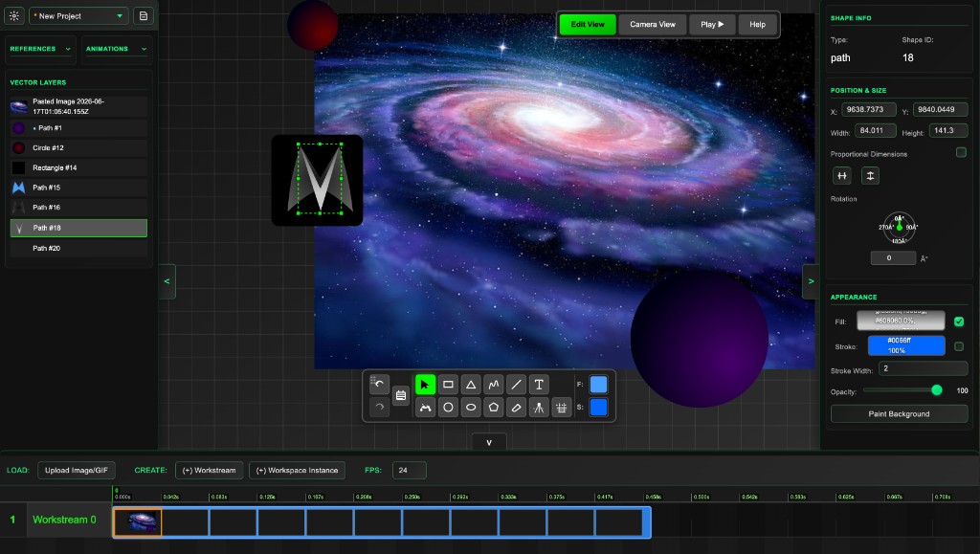Click the Stroke Width input field

pyautogui.click(x=924, y=368)
